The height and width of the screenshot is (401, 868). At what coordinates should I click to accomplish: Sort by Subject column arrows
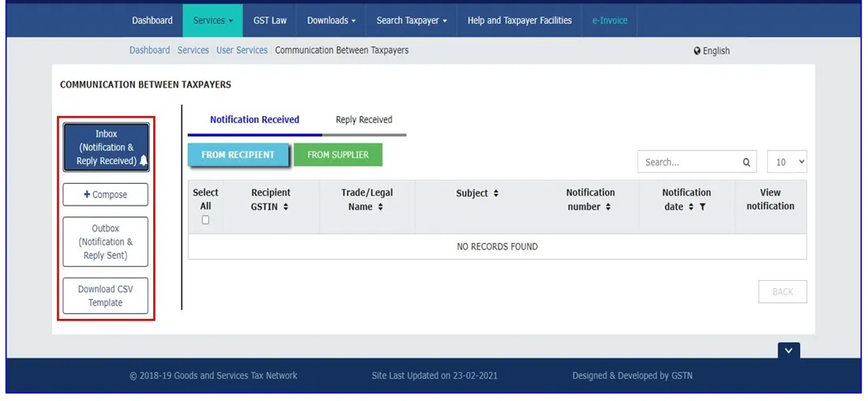pos(496,193)
